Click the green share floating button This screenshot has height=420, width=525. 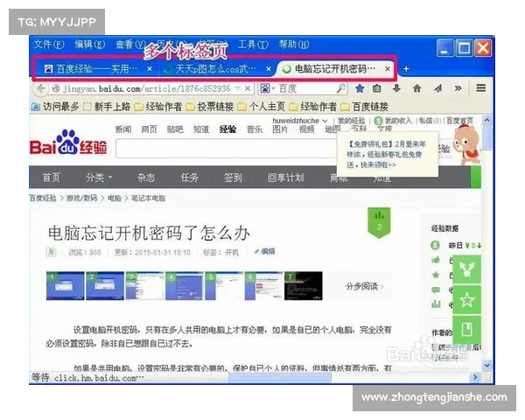(466, 269)
